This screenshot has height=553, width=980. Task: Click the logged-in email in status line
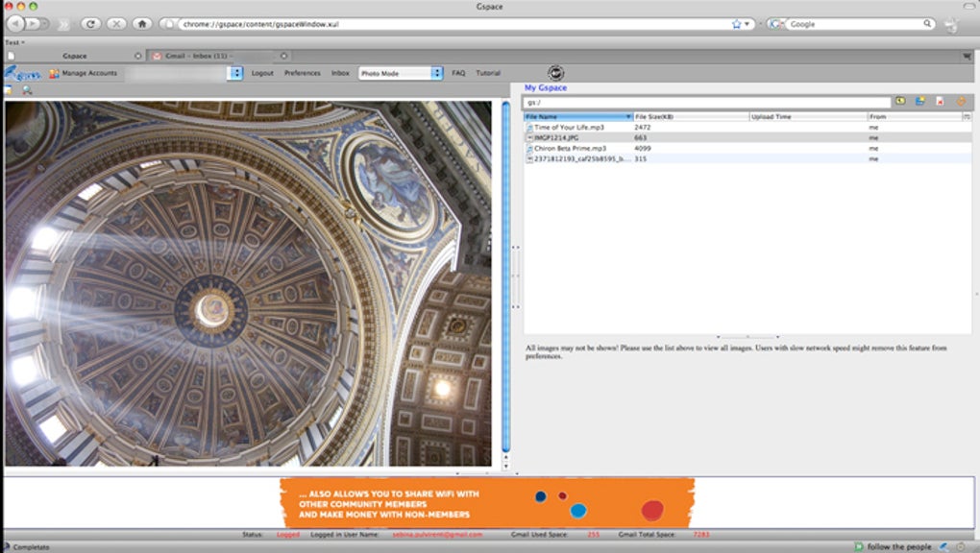(437, 535)
